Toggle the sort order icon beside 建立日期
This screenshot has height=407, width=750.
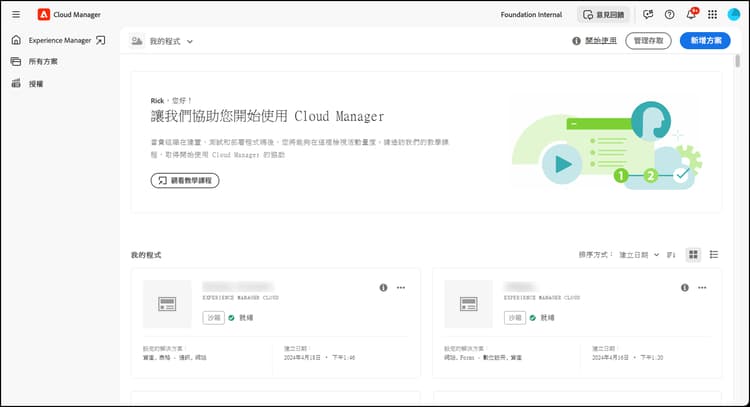(671, 255)
